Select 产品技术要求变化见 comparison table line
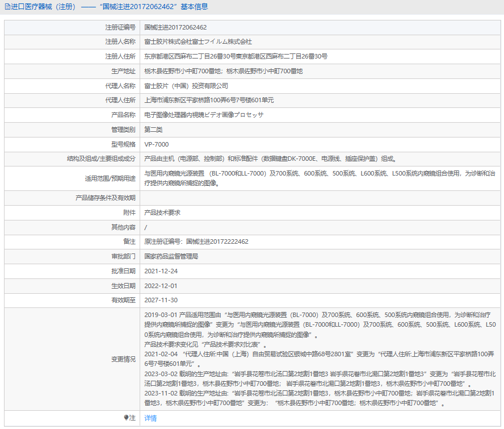The height and width of the screenshot is (429, 504). tap(205, 345)
